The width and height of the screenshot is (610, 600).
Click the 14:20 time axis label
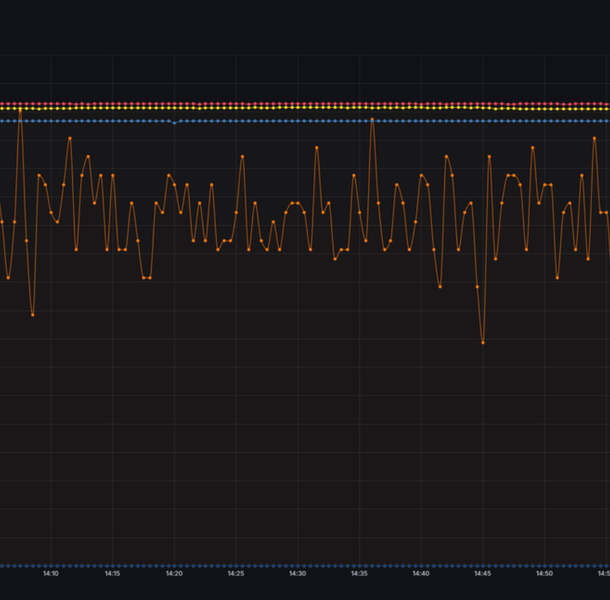pyautogui.click(x=174, y=574)
